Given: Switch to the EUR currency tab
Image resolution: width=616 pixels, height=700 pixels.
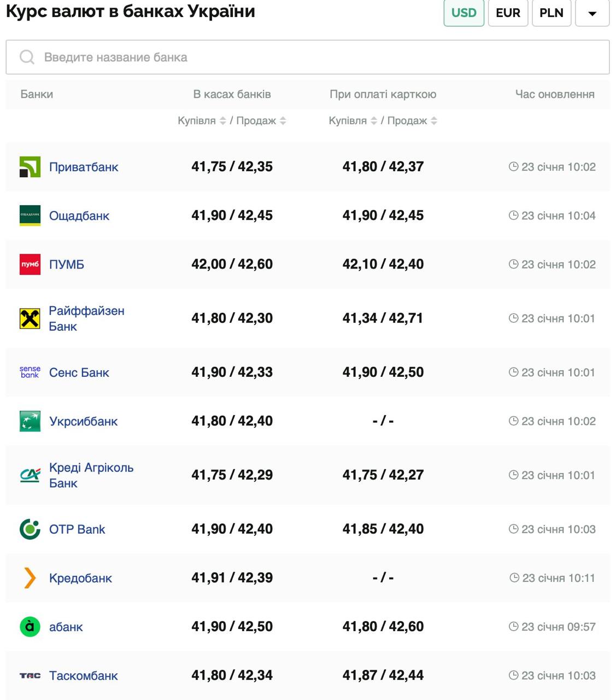Looking at the screenshot, I should click(508, 13).
